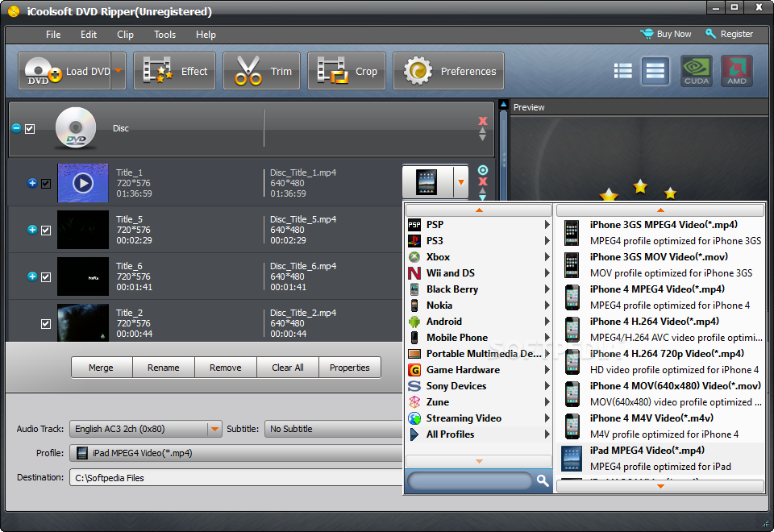Expand Title_1 with plus icon

point(32,183)
